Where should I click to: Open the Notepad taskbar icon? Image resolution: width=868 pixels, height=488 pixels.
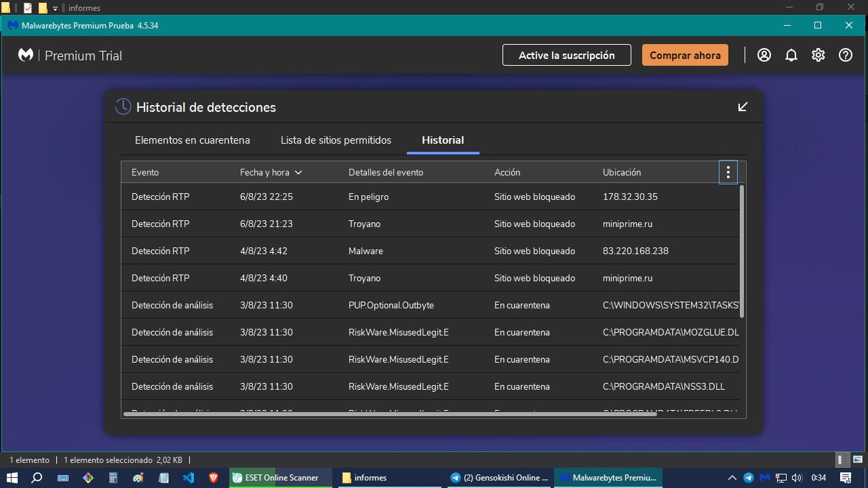[x=163, y=477]
